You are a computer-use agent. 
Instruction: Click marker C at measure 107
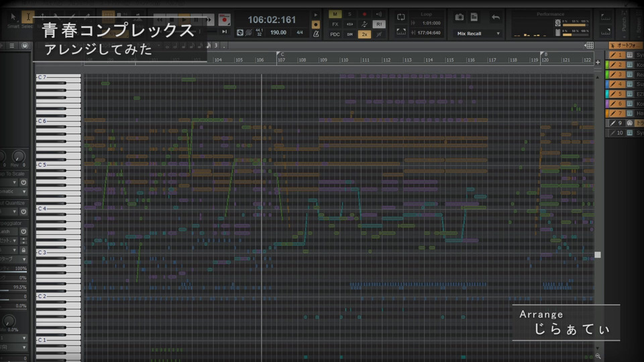click(280, 54)
